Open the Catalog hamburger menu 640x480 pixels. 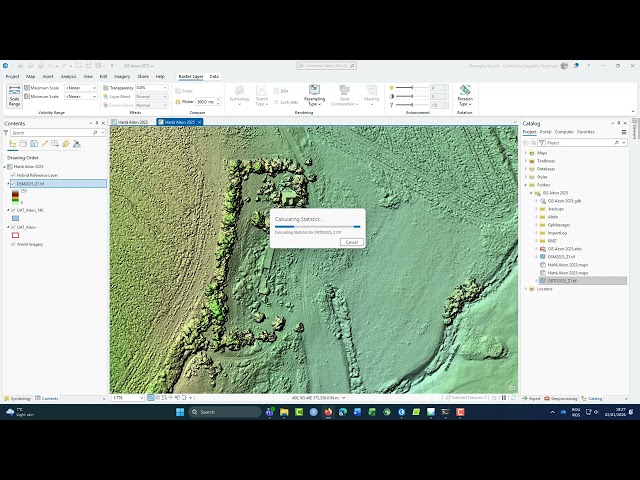point(624,132)
